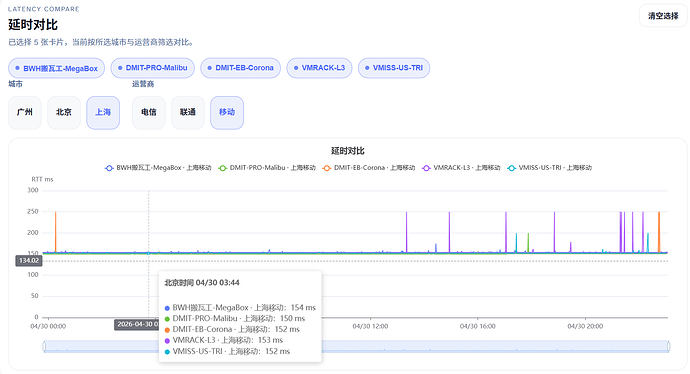Click the dot icon on the DMIT-EB-Corona chip
This screenshot has height=374, width=690.
[210, 68]
